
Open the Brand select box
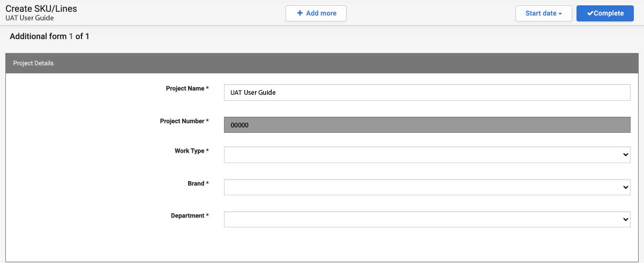(426, 187)
